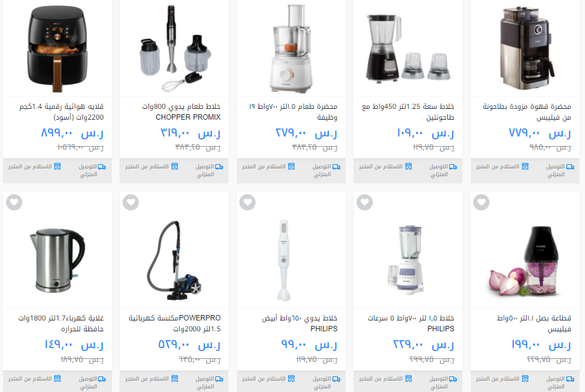Click delivery truck icon under food processor
The width and height of the screenshot is (585, 392).
(336, 167)
